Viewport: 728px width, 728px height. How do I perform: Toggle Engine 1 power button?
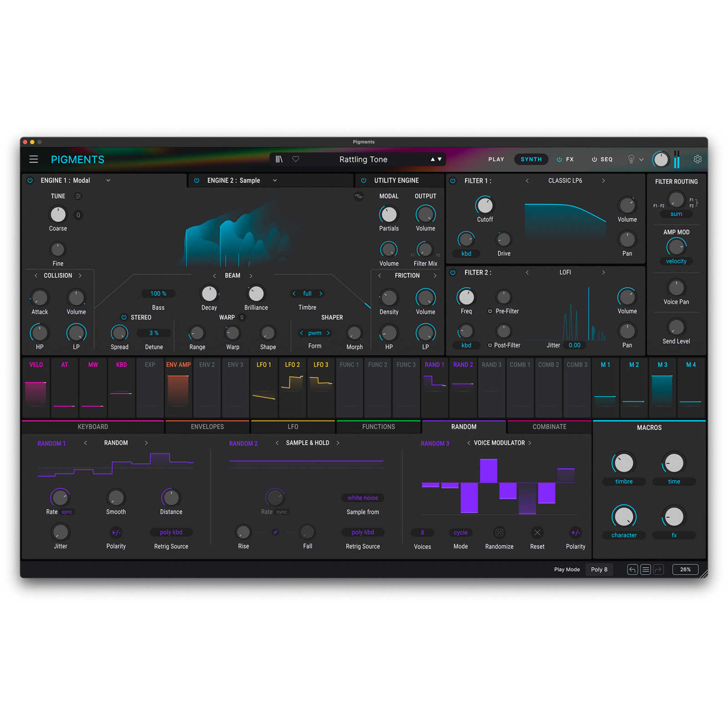pyautogui.click(x=30, y=180)
